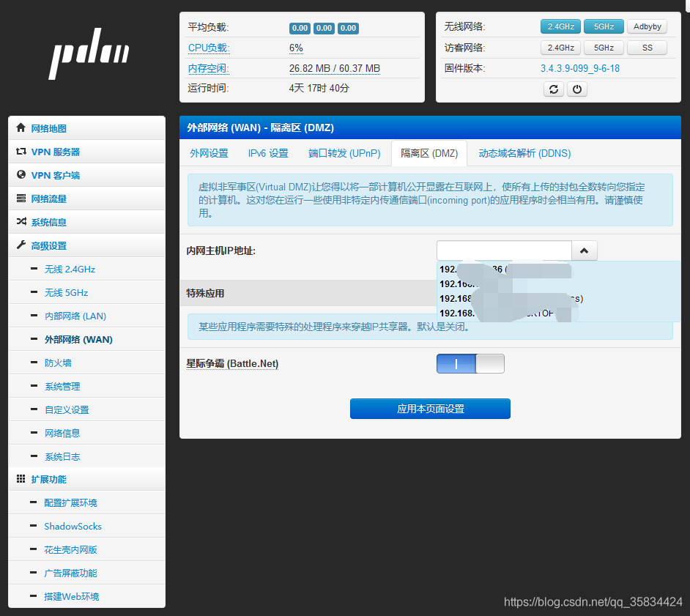Toggle wireless 5GHz radio button
The height and width of the screenshot is (616, 690).
tap(604, 26)
